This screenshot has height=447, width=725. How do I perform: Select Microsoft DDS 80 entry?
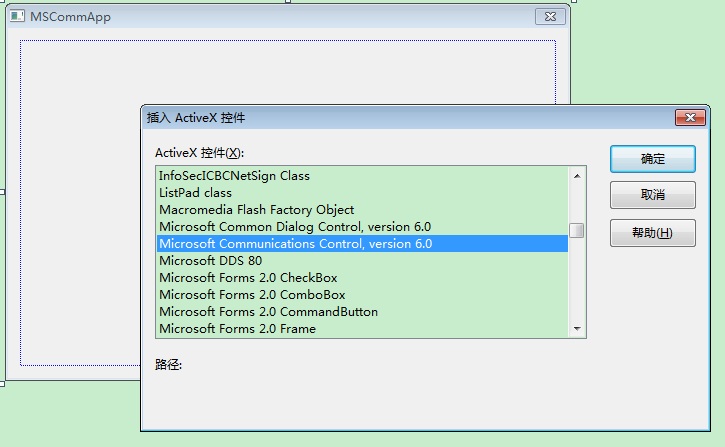point(362,261)
